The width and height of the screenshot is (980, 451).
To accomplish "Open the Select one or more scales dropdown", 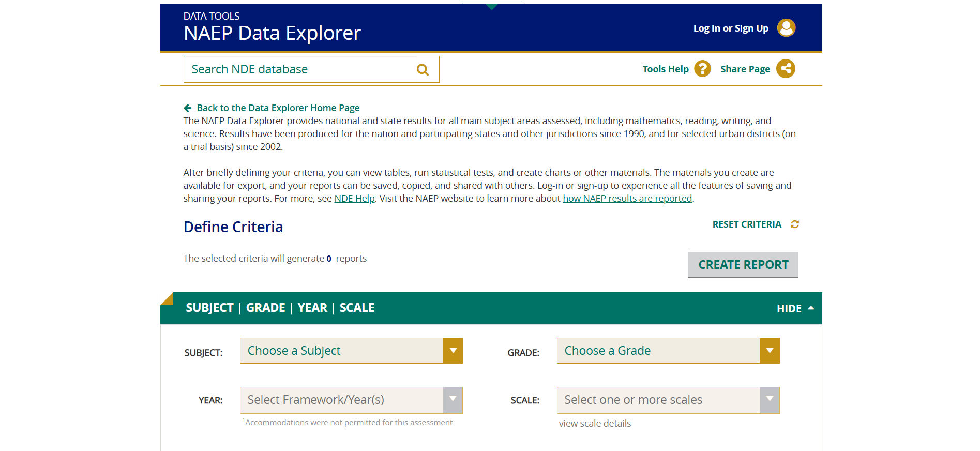I will (668, 400).
